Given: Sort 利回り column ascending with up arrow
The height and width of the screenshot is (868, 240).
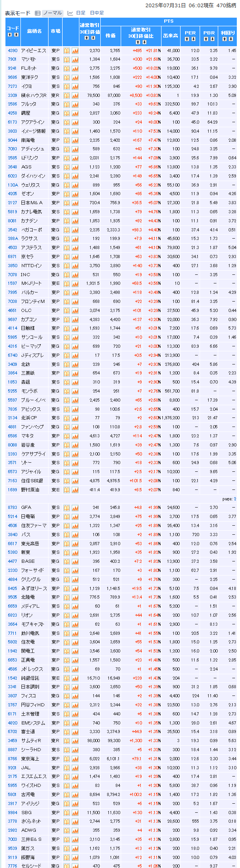Looking at the screenshot, I should pos(225,39).
